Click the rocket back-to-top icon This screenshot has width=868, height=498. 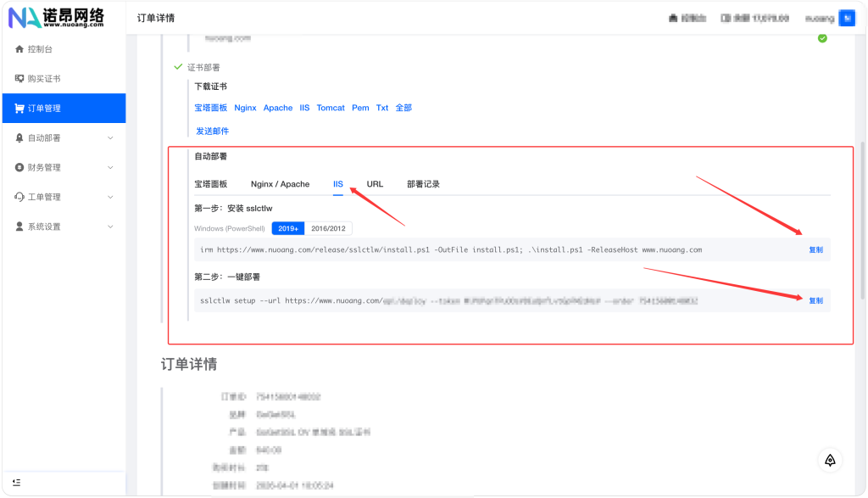click(x=830, y=461)
